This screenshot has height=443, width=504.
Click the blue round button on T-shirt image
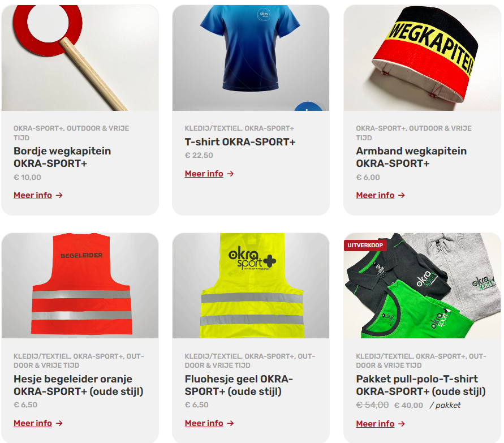click(x=308, y=106)
